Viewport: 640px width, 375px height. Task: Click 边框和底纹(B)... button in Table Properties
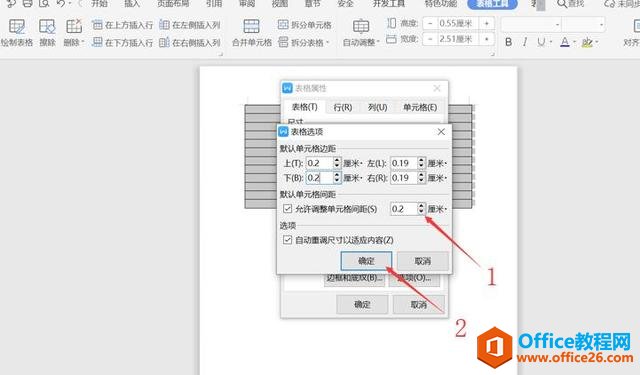pyautogui.click(x=354, y=279)
